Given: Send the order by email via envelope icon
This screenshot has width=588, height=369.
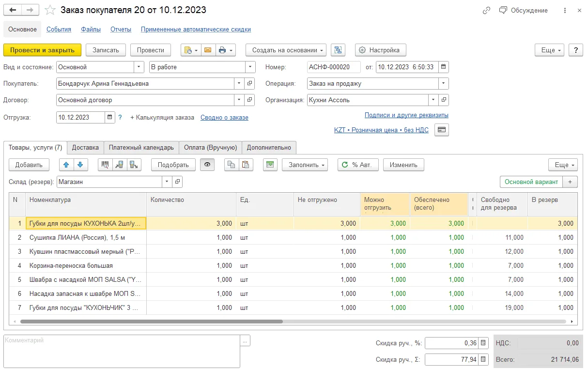Looking at the screenshot, I should point(208,50).
